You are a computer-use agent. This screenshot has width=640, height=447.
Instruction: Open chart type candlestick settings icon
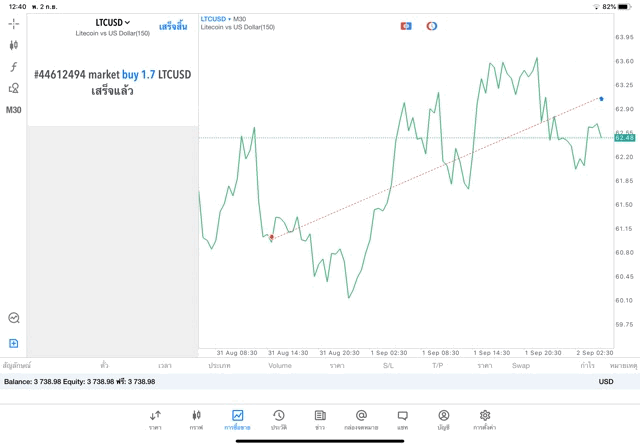pos(14,45)
